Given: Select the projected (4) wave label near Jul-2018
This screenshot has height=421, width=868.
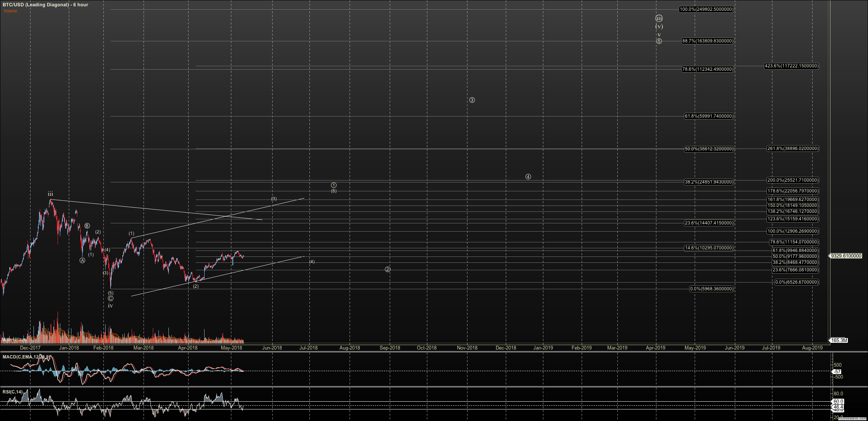Looking at the screenshot, I should pyautogui.click(x=312, y=262).
